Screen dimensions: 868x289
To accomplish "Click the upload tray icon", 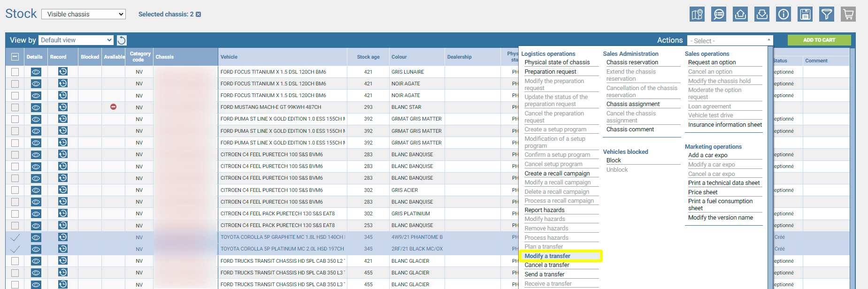I will click(x=740, y=14).
